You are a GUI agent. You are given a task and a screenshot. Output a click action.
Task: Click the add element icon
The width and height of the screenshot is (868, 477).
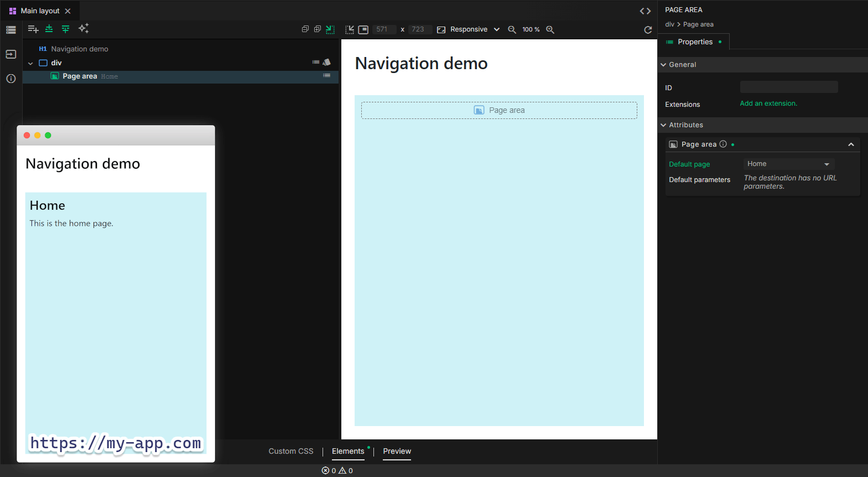pos(33,29)
